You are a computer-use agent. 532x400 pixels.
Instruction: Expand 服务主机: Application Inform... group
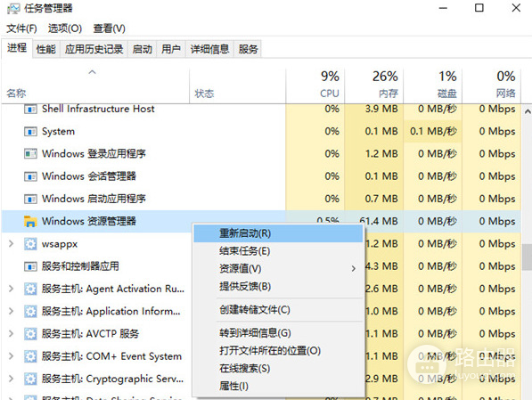coord(11,311)
